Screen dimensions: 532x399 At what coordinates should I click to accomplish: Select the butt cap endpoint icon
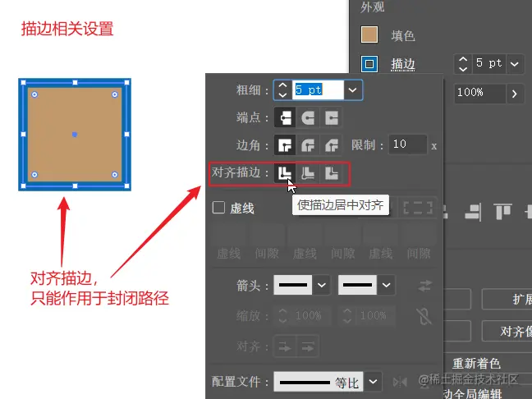pos(285,117)
